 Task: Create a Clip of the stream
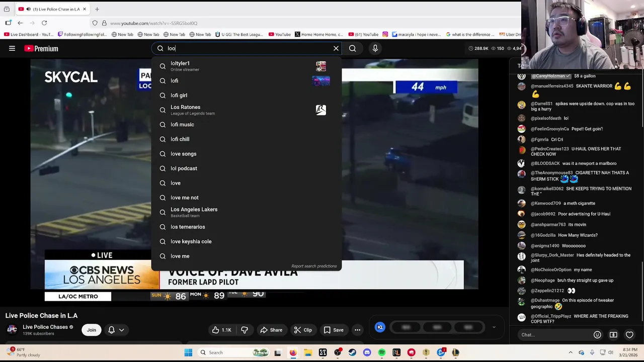[303, 330]
